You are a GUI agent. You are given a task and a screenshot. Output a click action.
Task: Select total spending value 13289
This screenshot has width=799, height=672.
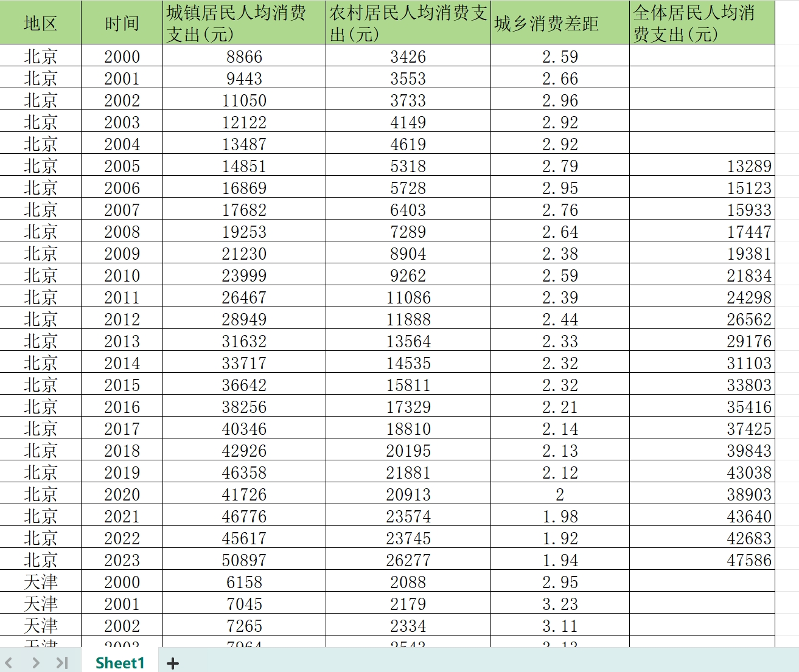coord(702,165)
